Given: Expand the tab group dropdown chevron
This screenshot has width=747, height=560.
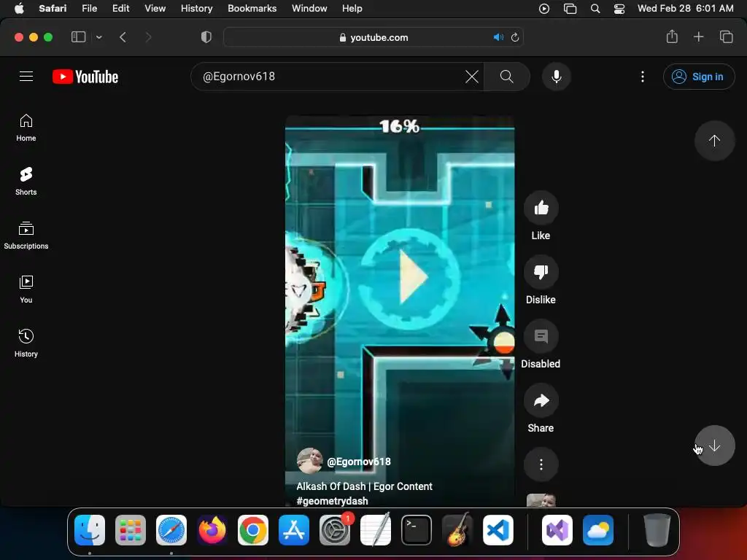Looking at the screenshot, I should (x=98, y=36).
